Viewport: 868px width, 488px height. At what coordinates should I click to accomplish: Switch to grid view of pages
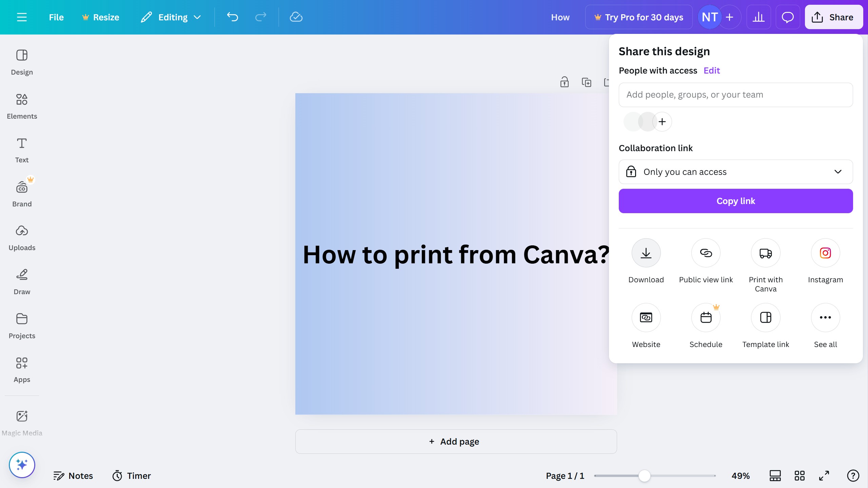(x=800, y=475)
